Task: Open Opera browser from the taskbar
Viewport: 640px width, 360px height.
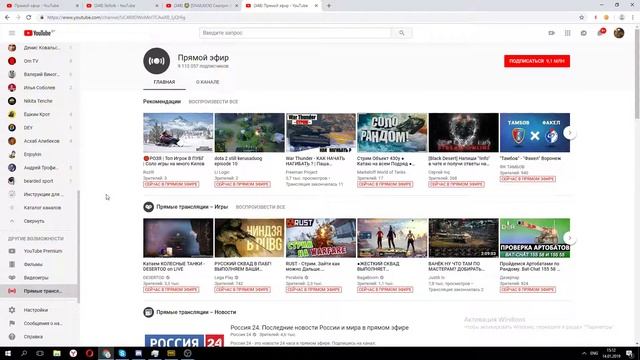Action: [x=89, y=353]
